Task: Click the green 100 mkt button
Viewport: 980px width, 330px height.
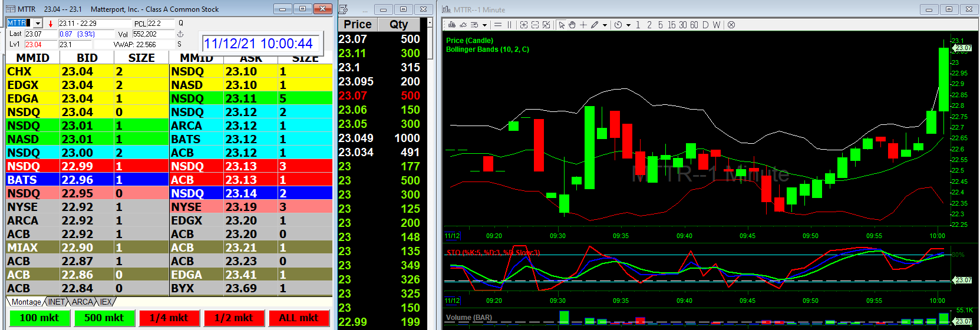Action: pos(39,318)
